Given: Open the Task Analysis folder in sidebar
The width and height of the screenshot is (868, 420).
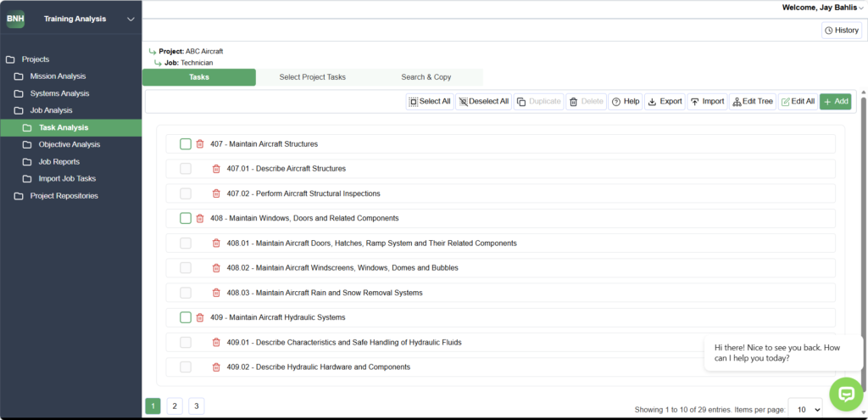Looking at the screenshot, I should (x=63, y=127).
